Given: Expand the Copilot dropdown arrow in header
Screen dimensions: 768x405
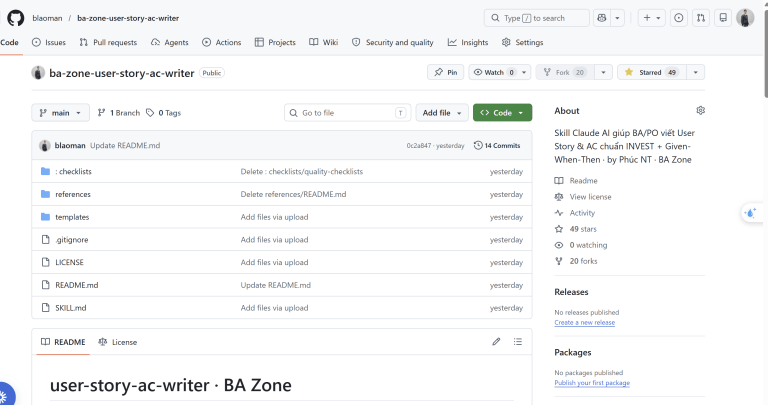Looking at the screenshot, I should point(617,18).
